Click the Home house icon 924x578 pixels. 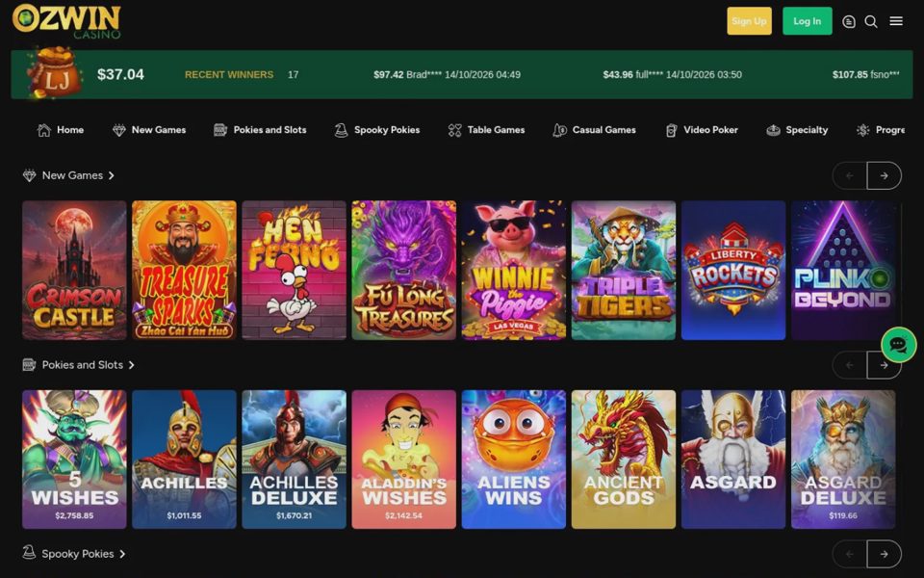(43, 130)
